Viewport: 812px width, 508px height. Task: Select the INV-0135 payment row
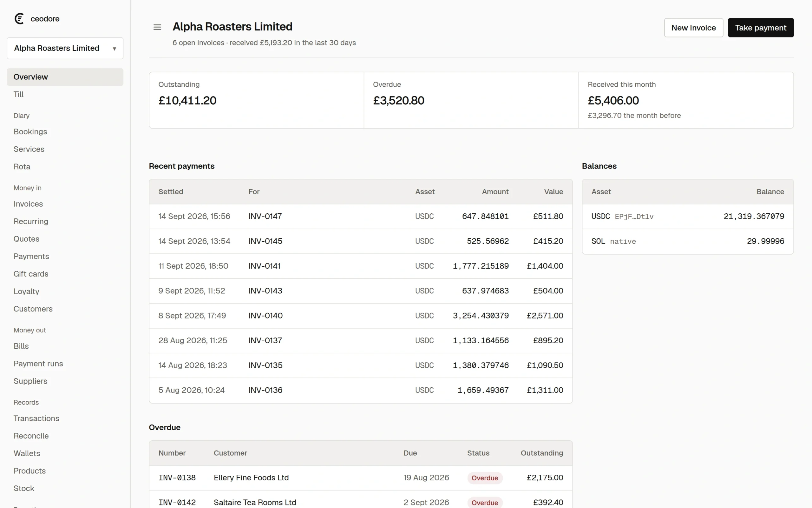[x=361, y=365]
